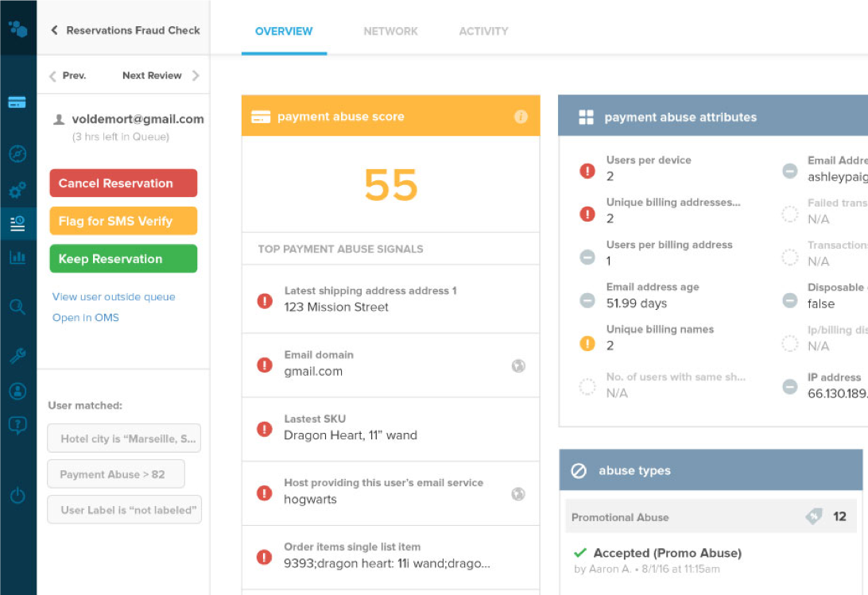868x595 pixels.
Task: Click the power logout icon in sidebar
Action: [x=17, y=496]
